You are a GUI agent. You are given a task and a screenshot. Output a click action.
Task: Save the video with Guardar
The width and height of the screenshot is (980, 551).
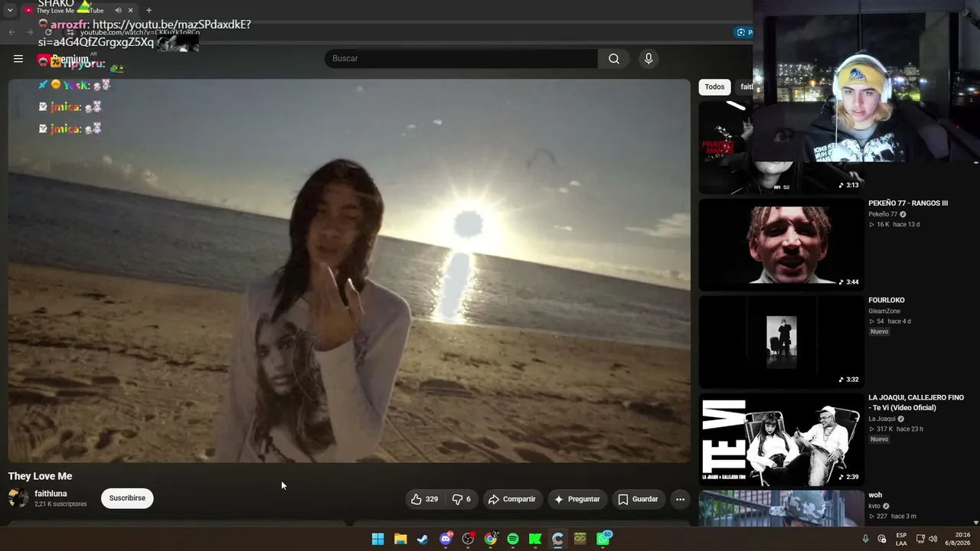point(639,499)
